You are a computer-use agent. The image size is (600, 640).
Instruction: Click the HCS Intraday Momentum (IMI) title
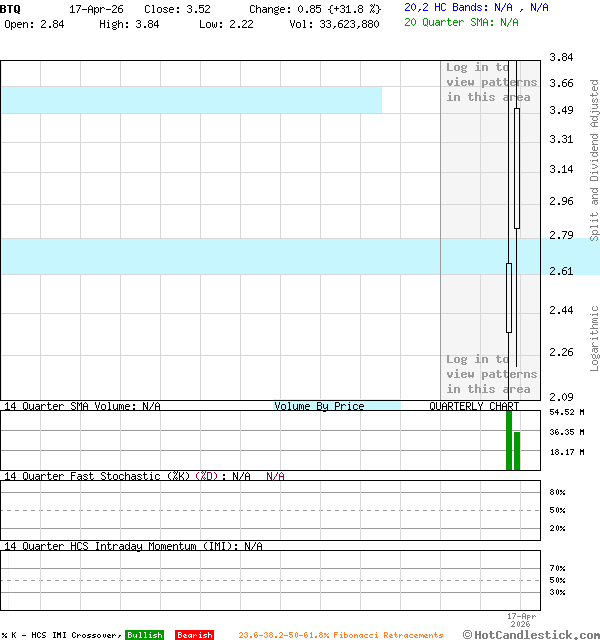point(132,546)
